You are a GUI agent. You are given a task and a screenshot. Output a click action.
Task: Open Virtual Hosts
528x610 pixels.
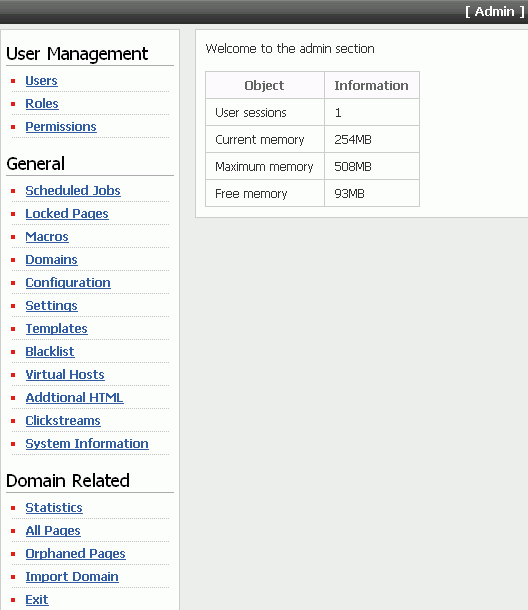tap(65, 374)
